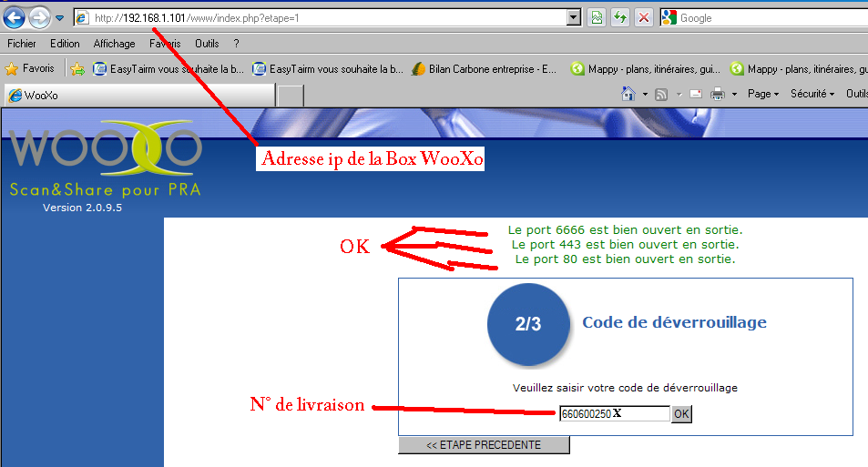Click << ETAPE PRECEDENTE button

click(x=484, y=445)
